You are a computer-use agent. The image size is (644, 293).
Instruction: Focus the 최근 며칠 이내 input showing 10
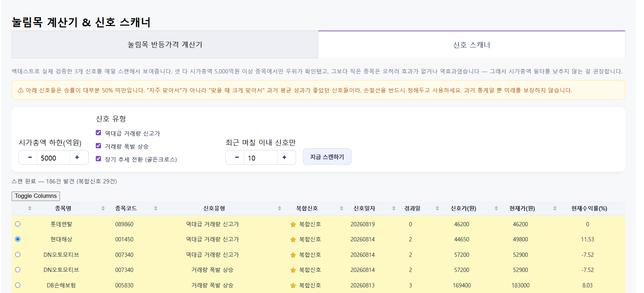coord(261,158)
